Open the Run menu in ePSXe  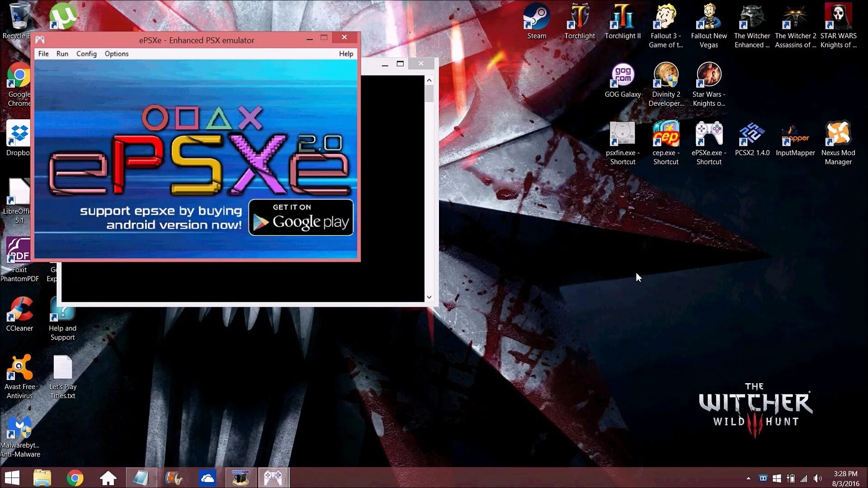(x=62, y=54)
